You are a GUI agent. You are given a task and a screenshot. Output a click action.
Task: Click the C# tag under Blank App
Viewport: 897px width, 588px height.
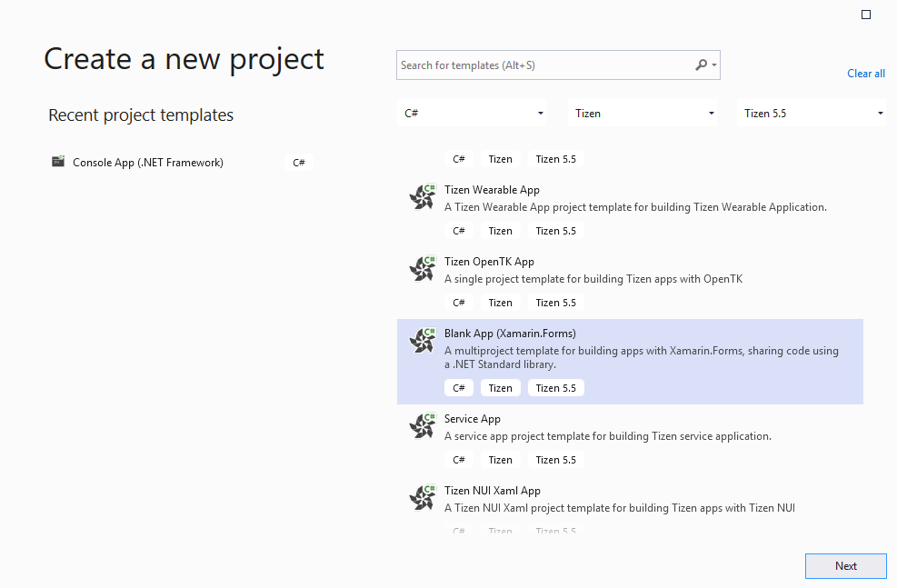click(x=459, y=387)
